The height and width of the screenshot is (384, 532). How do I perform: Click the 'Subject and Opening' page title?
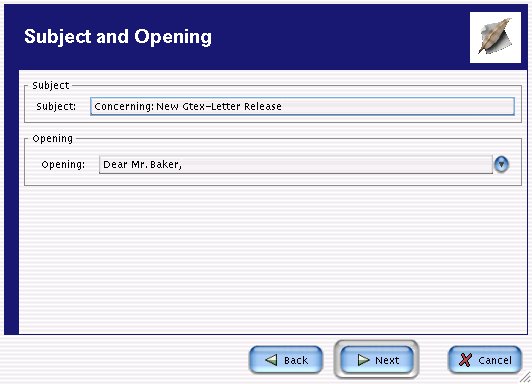(x=118, y=37)
